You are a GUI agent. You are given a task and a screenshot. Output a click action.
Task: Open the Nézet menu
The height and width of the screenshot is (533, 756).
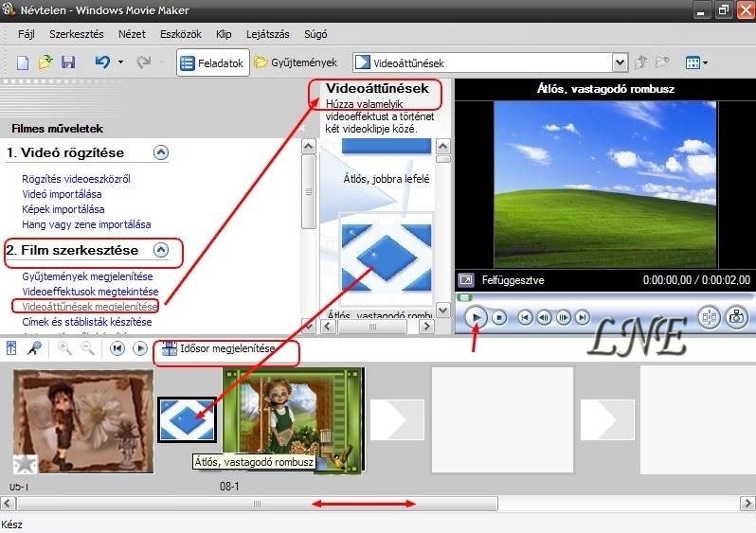[132, 34]
